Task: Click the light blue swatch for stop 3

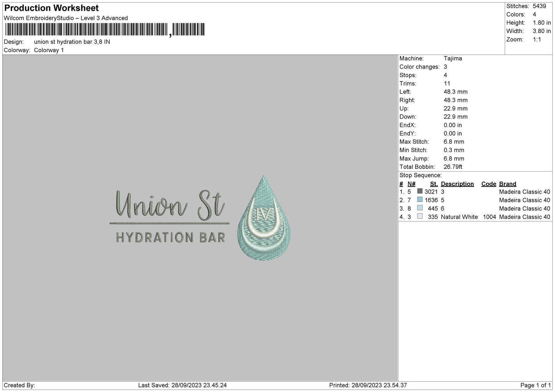Action: tap(420, 208)
